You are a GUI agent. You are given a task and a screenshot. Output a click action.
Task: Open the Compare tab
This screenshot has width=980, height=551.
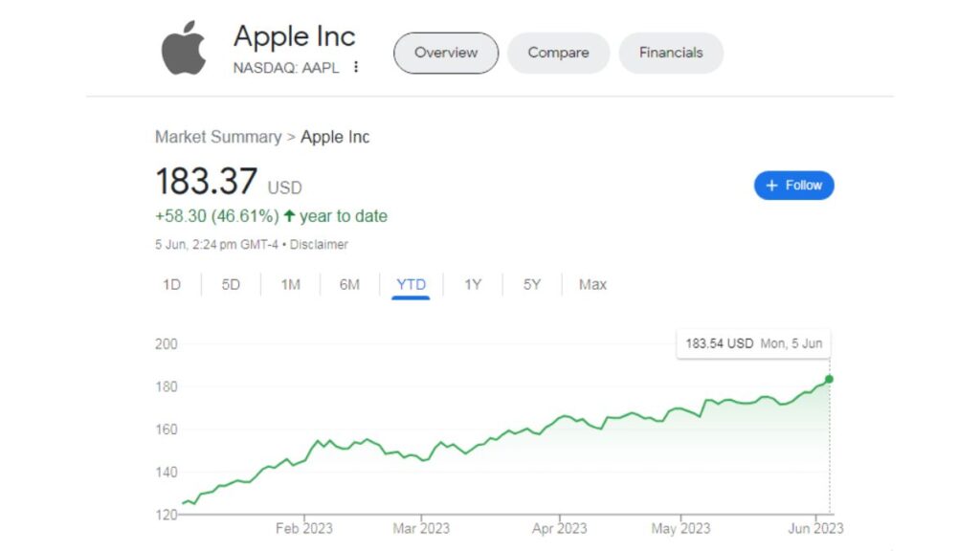(558, 54)
